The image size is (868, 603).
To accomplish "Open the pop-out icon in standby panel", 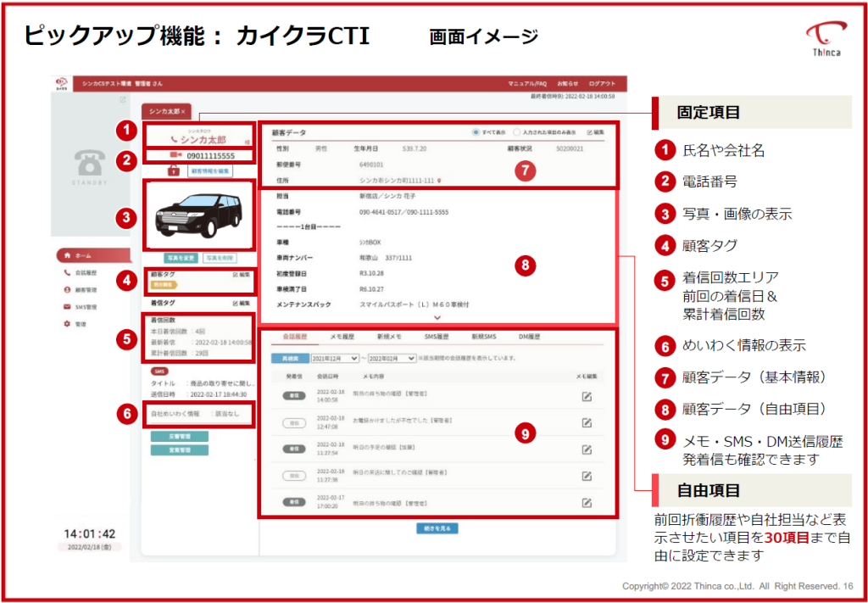I will coord(123,100).
